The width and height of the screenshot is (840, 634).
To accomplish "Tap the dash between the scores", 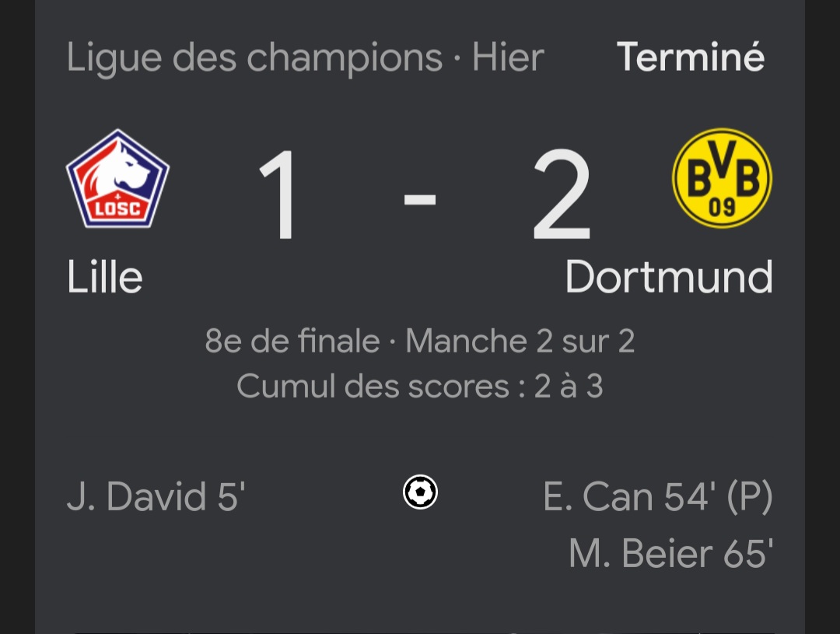I will [x=420, y=198].
